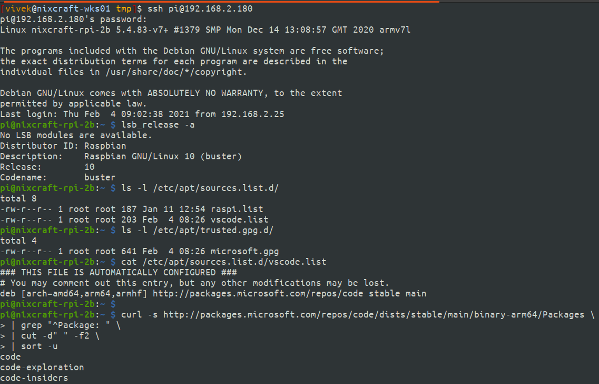Click 'Codename: buster' output line

[58, 177]
